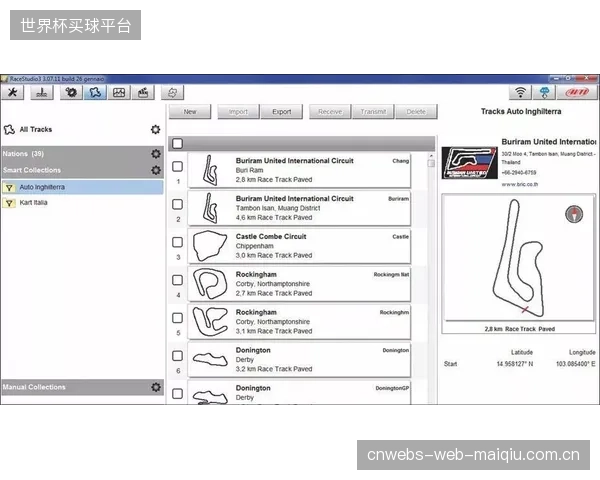Open the wrench configuration tool icon
This screenshot has width=600, height=480.
coord(13,93)
